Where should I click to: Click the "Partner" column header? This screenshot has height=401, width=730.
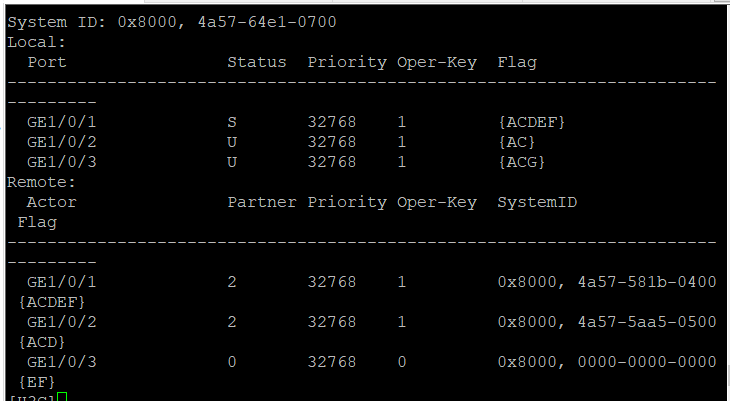(x=261, y=202)
